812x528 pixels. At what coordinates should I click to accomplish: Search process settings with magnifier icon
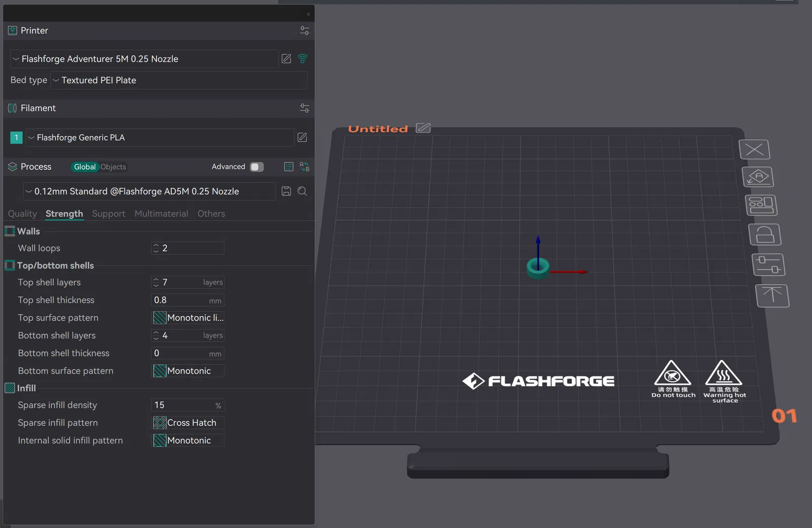[x=302, y=191]
